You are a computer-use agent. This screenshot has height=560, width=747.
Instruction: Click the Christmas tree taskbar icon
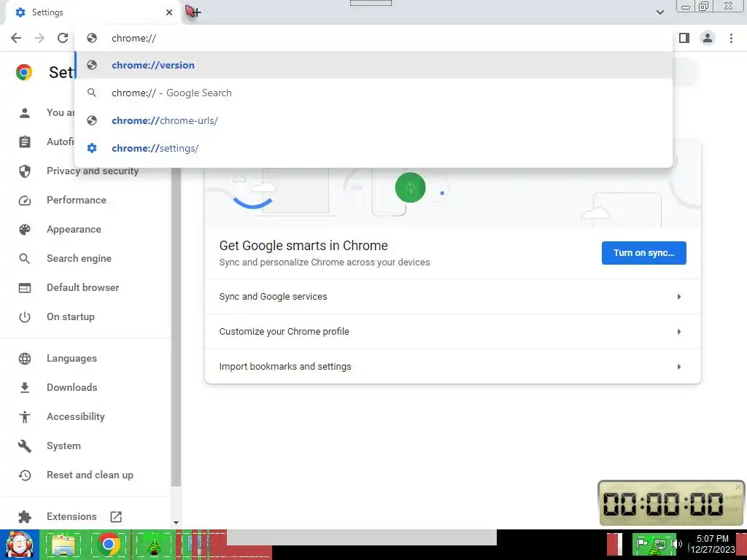154,545
